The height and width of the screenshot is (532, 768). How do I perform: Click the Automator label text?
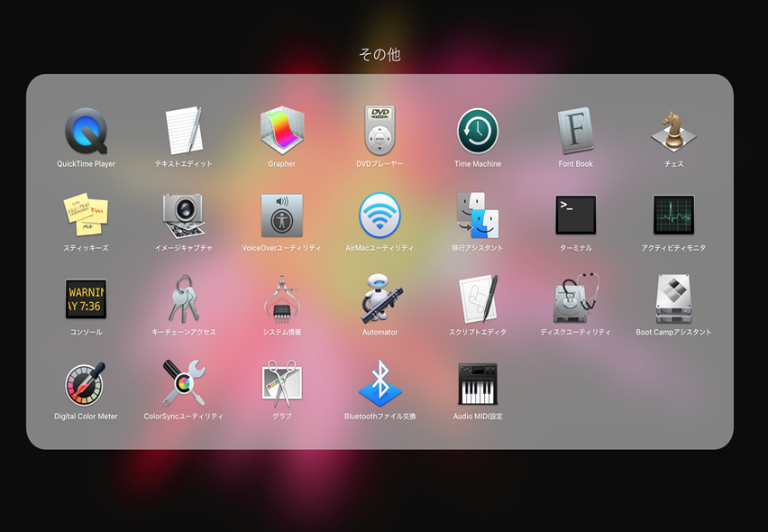click(x=379, y=332)
